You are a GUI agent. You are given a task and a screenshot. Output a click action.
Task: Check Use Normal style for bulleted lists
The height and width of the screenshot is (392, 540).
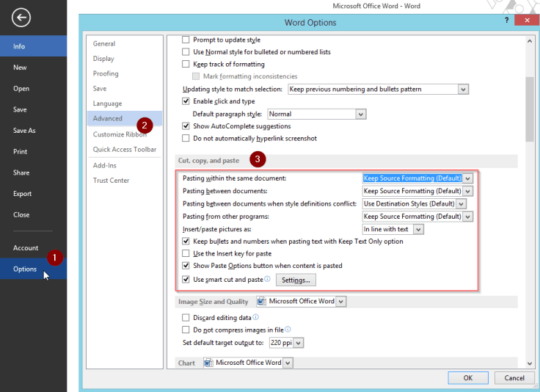pyautogui.click(x=186, y=51)
